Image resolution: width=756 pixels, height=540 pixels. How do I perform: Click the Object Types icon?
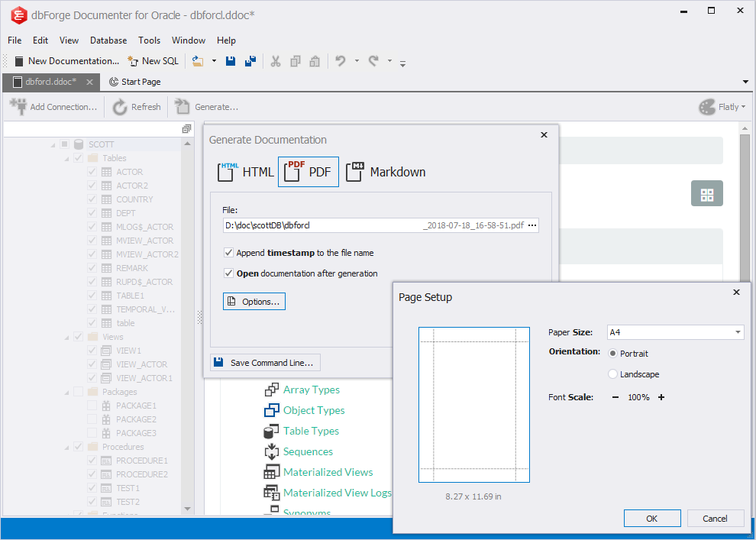[x=271, y=410]
